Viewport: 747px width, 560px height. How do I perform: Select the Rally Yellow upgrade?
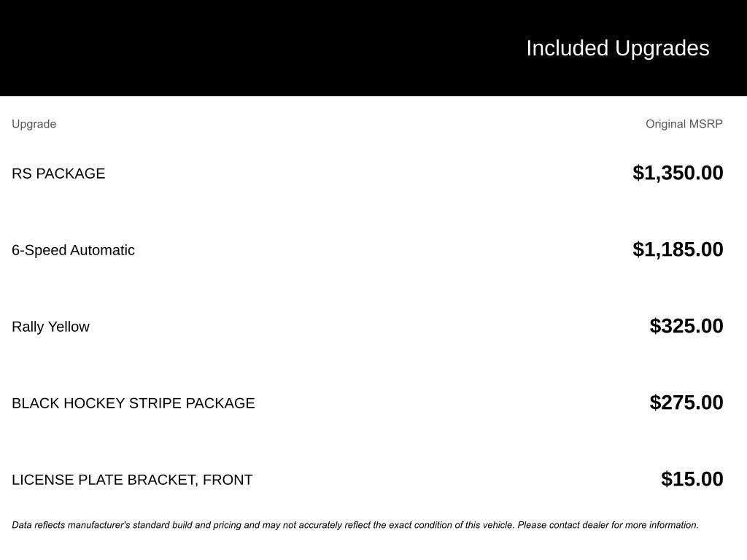pos(50,327)
